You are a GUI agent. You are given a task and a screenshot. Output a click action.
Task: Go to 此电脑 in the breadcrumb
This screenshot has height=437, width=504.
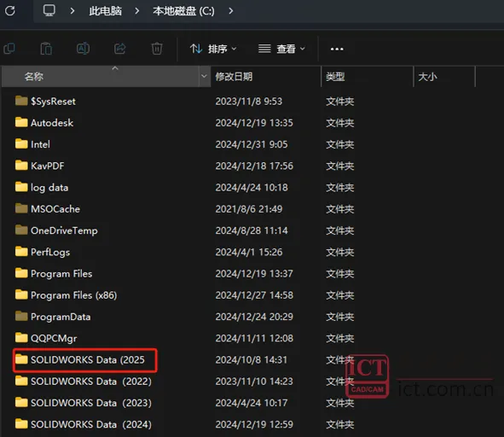click(x=106, y=11)
